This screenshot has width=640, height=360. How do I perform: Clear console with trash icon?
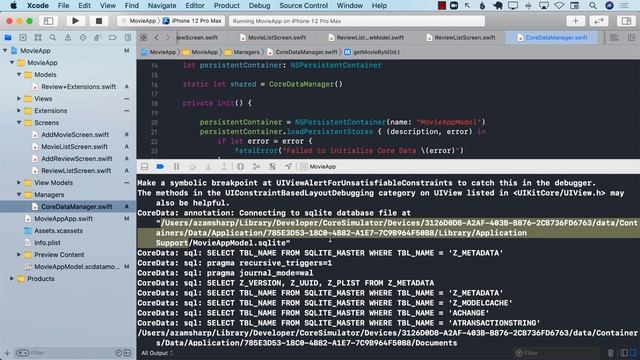coord(611,353)
